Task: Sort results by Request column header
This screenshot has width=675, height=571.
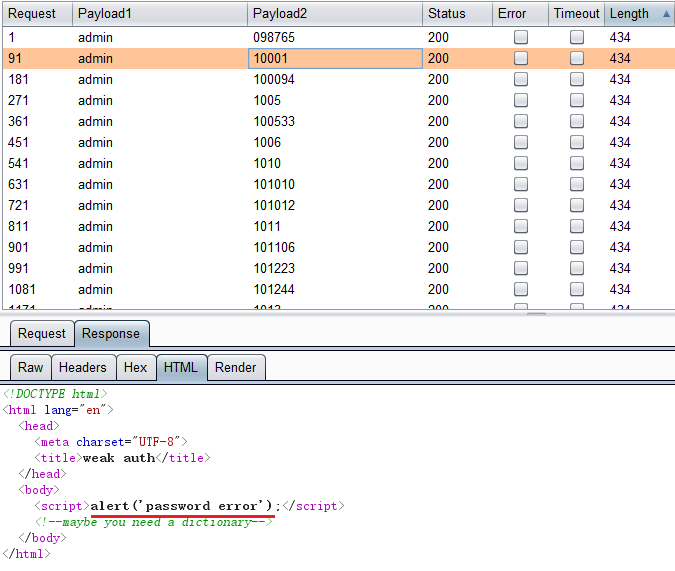Action: click(32, 14)
